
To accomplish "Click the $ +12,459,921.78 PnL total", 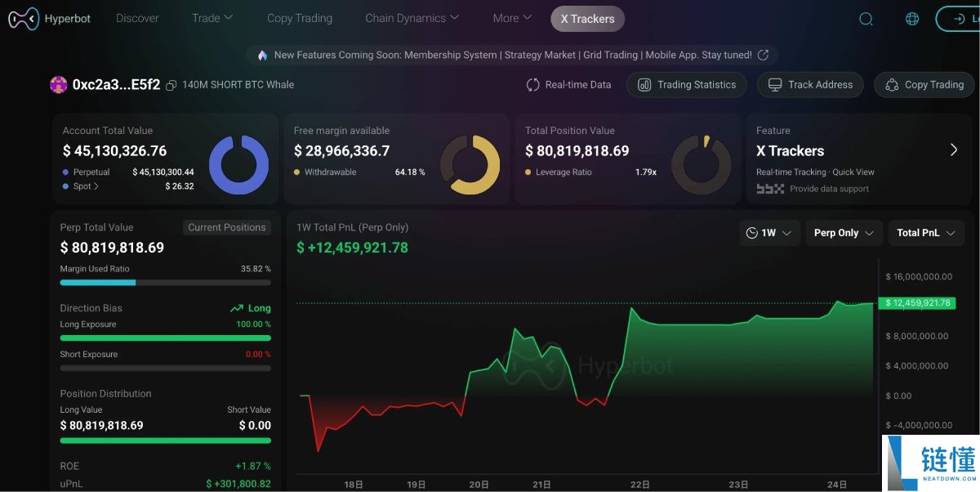I will (x=352, y=248).
